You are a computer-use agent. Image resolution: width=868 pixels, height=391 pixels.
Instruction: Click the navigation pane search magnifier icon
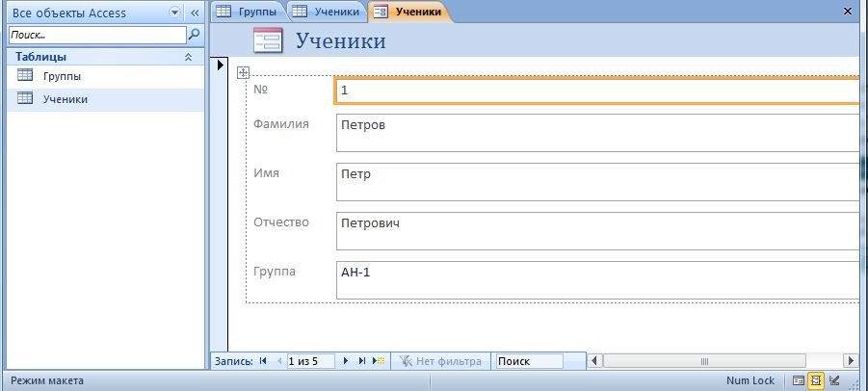tap(194, 35)
